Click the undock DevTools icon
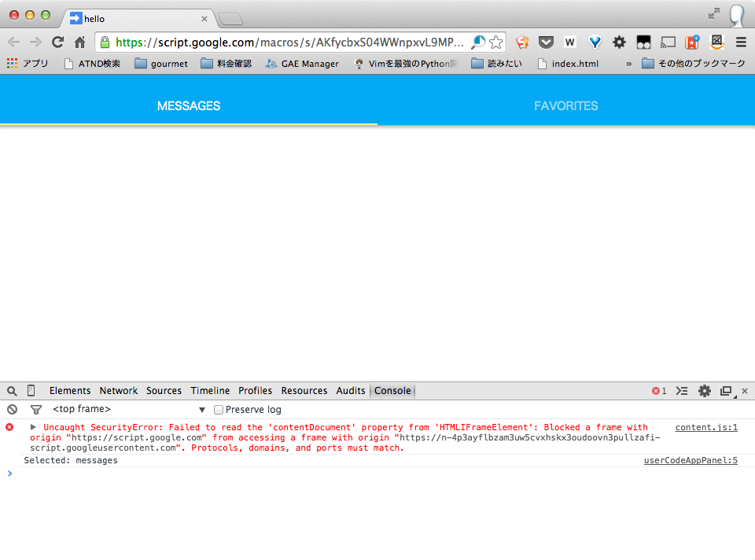The image size is (755, 560). click(725, 390)
